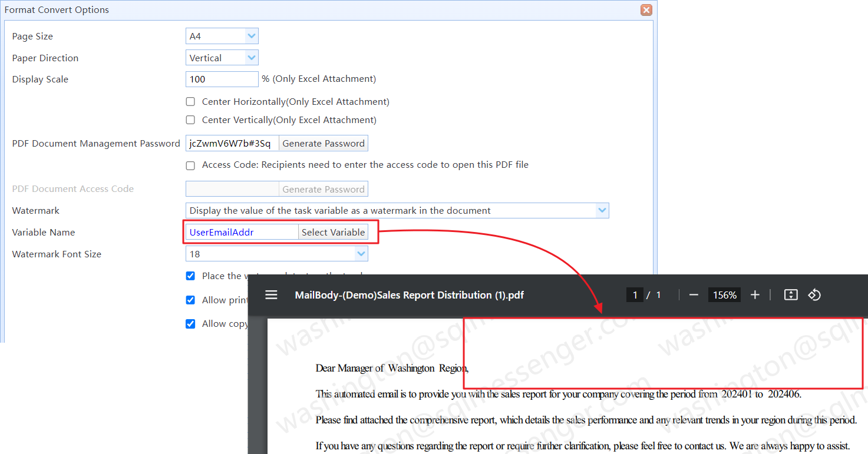The height and width of the screenshot is (454, 868).
Task: Click the Display Scale input field
Action: (222, 79)
